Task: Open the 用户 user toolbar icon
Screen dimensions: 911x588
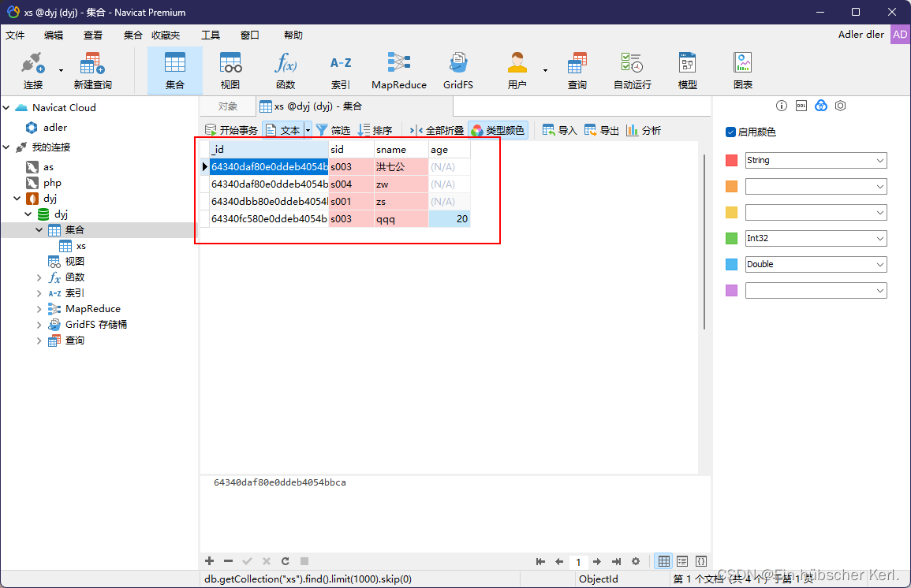Action: coord(517,71)
